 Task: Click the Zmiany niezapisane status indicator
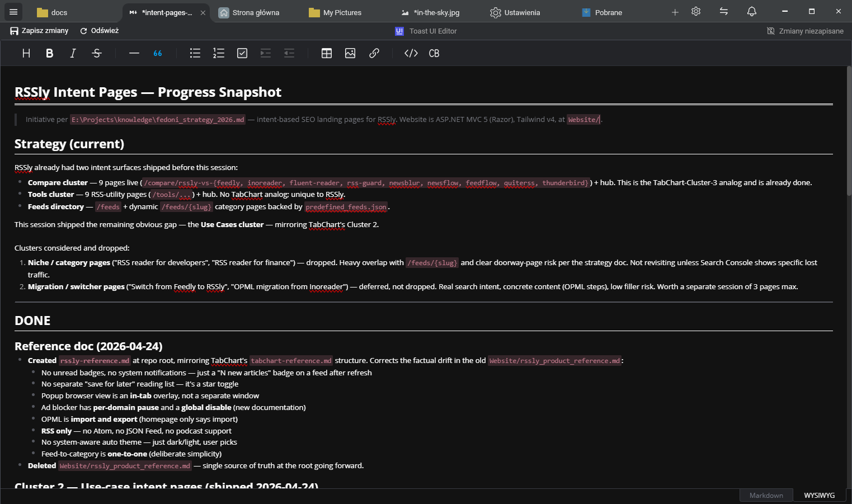coord(806,31)
